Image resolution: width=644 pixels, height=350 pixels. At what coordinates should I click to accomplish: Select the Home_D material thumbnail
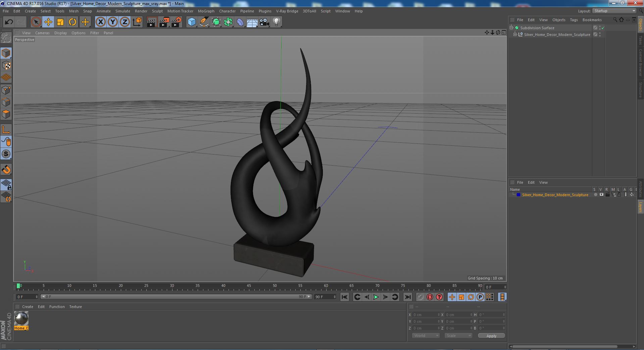point(21,318)
